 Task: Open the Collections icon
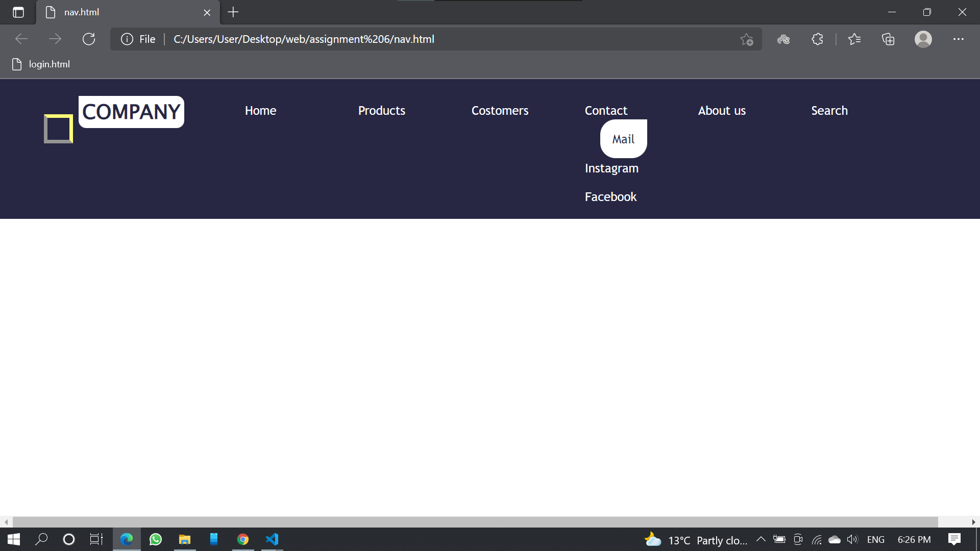pyautogui.click(x=888, y=39)
